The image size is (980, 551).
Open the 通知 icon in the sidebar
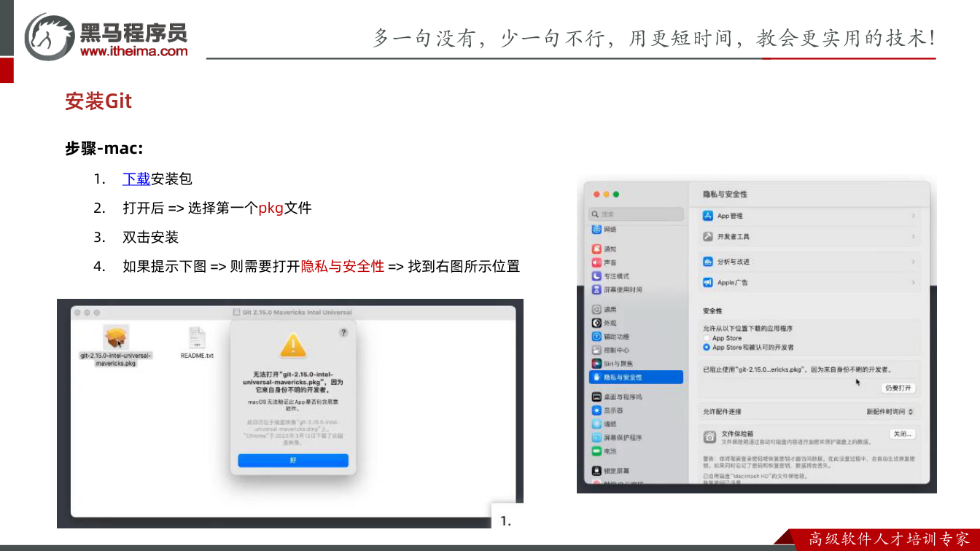(596, 249)
